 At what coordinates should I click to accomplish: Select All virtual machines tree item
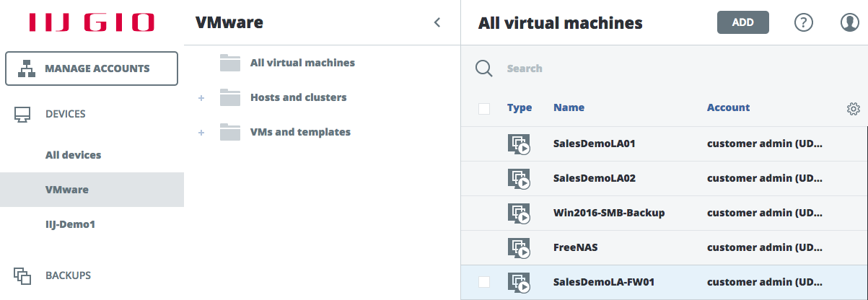tap(302, 63)
